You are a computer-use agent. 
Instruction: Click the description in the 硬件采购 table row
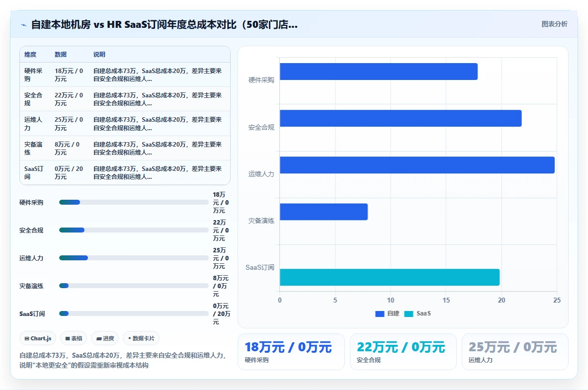[158, 75]
